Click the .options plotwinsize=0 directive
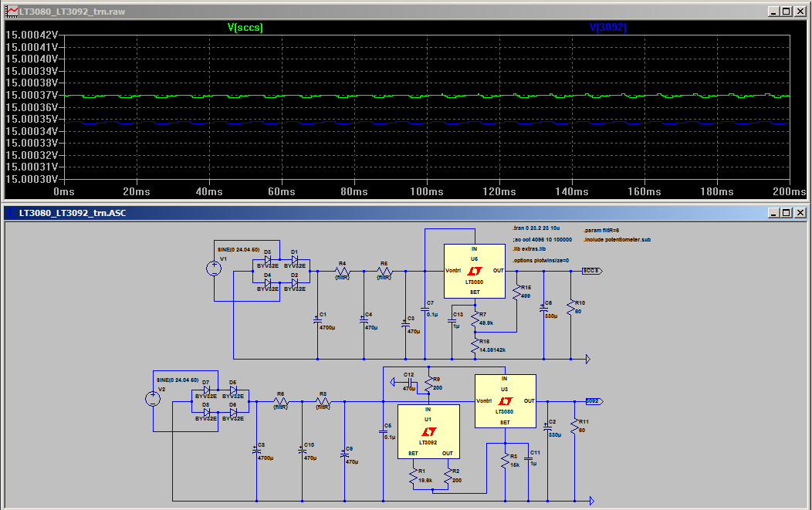The width and height of the screenshot is (812, 510). pyautogui.click(x=540, y=261)
